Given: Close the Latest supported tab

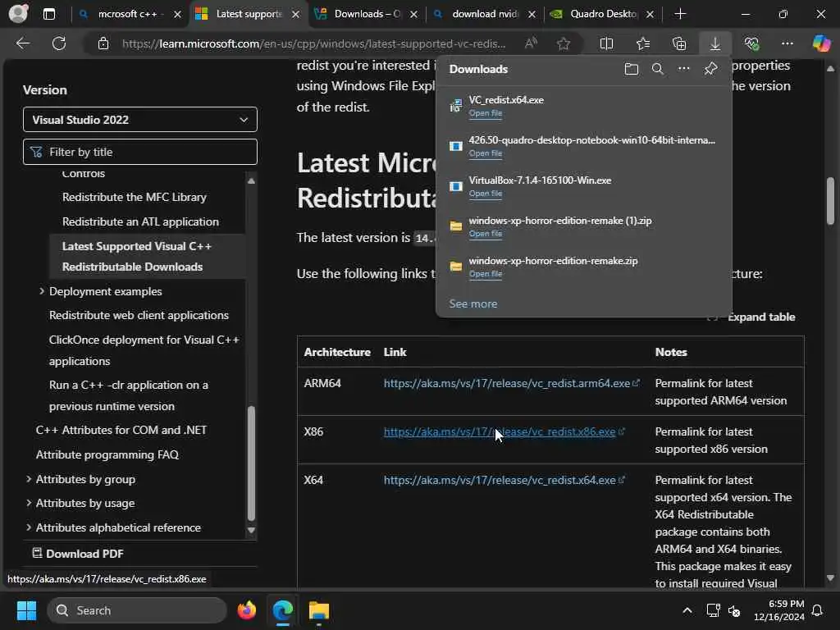Looking at the screenshot, I should (x=295, y=15).
